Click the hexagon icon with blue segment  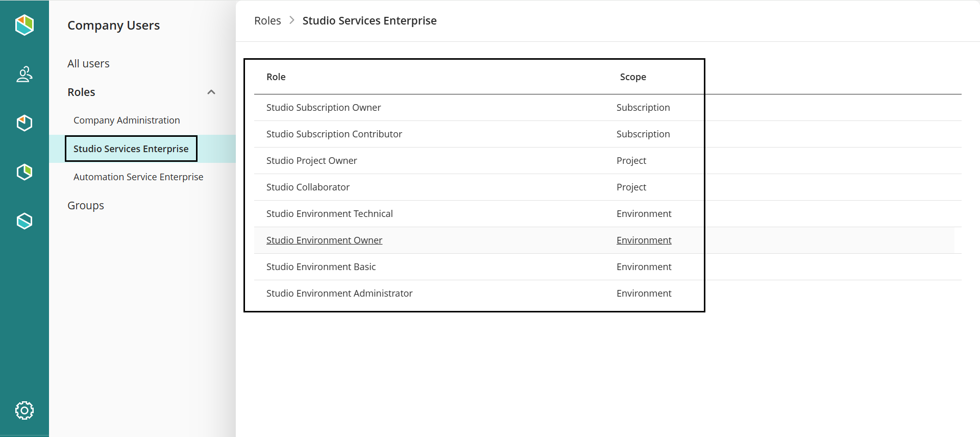tap(24, 221)
